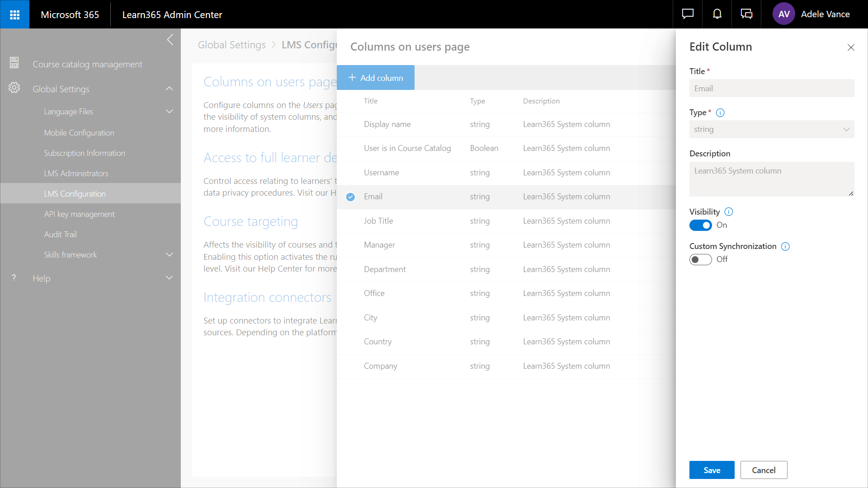Select API key management menu item
Screen dimensions: 868x488
point(79,214)
